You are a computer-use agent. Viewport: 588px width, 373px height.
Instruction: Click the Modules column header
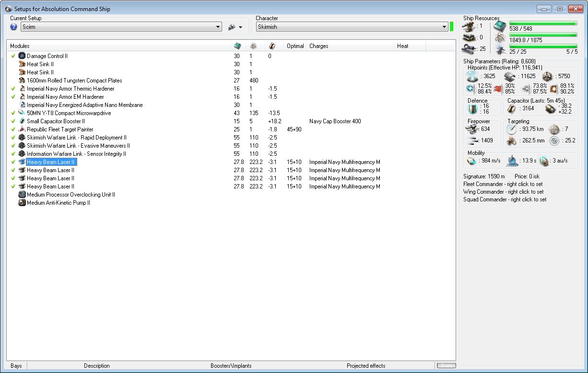pyautogui.click(x=119, y=46)
